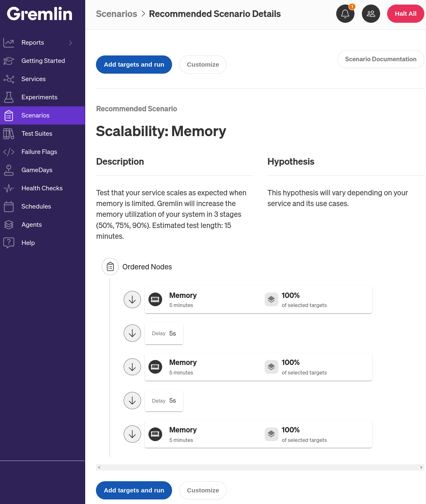This screenshot has width=426, height=504.
Task: Click the second Delay 5s node card
Action: 164,401
